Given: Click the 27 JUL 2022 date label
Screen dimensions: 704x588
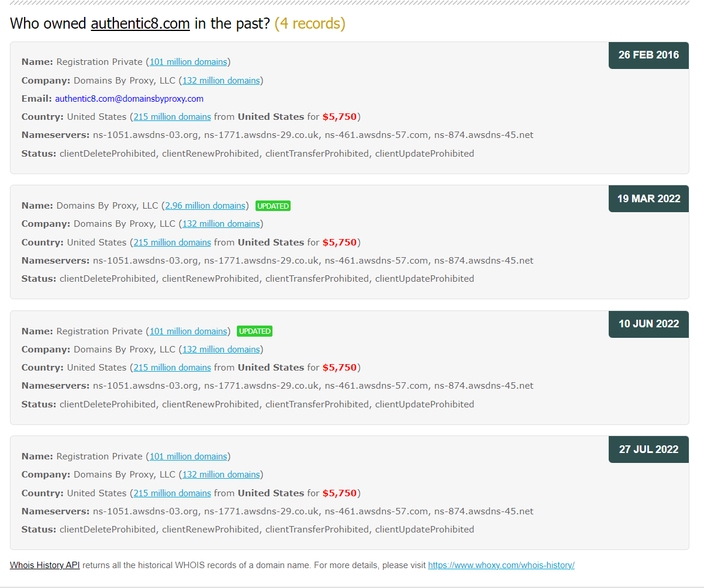Looking at the screenshot, I should pos(648,449).
